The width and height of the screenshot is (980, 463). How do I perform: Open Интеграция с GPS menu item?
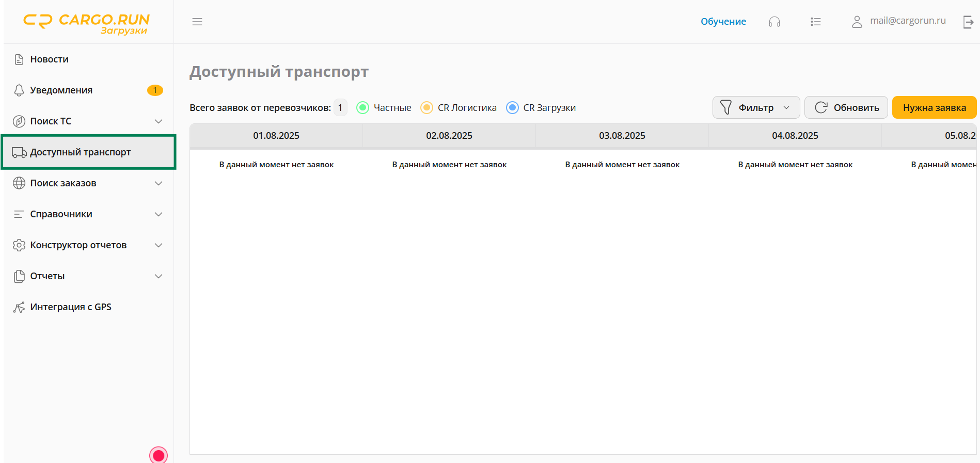pyautogui.click(x=70, y=307)
